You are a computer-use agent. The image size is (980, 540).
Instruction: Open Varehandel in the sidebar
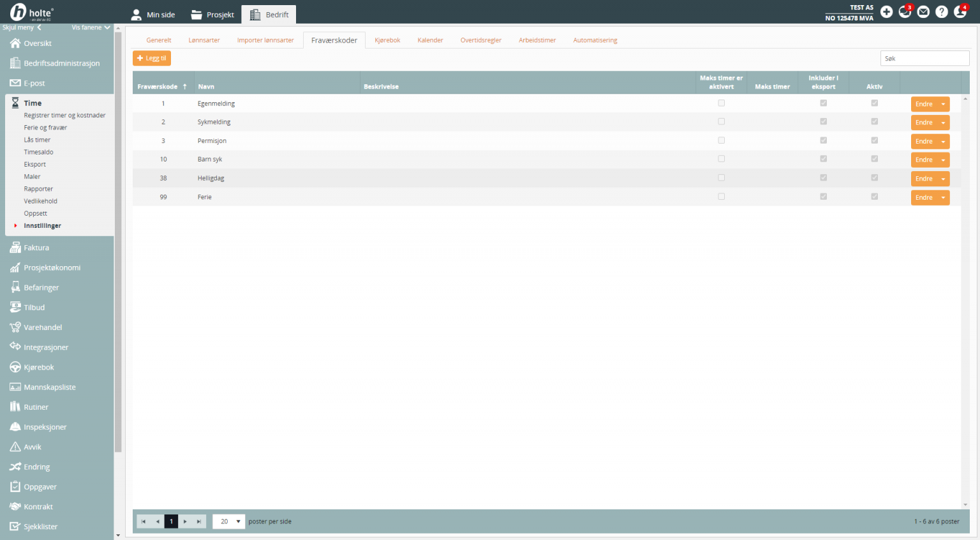point(43,327)
